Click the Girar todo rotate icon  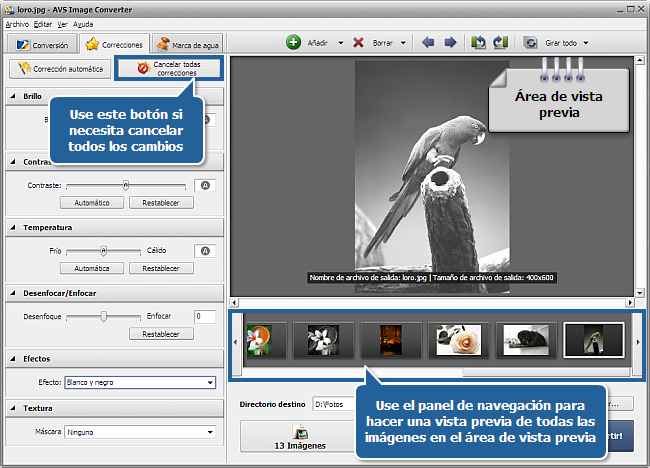pyautogui.click(x=530, y=43)
